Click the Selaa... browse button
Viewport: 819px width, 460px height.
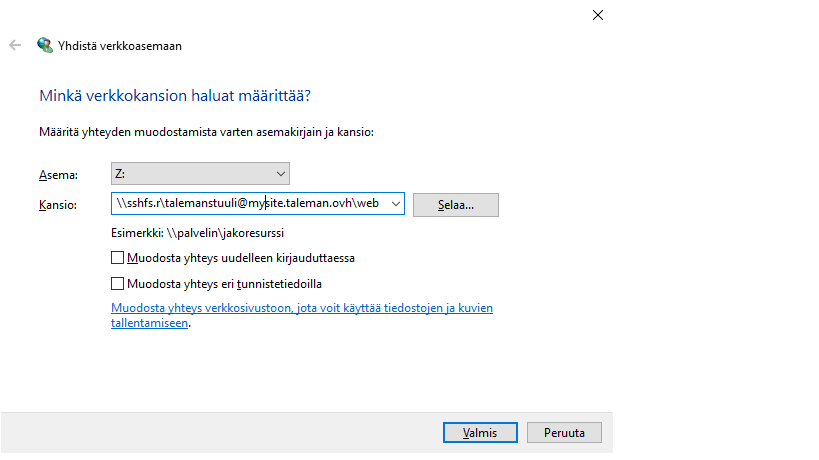coord(455,205)
